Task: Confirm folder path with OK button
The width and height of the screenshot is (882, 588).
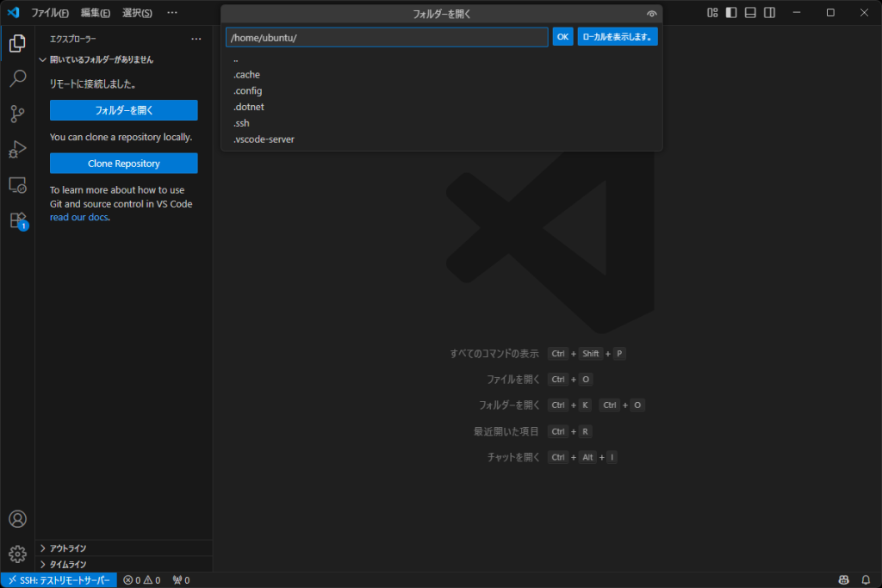Action: (562, 37)
